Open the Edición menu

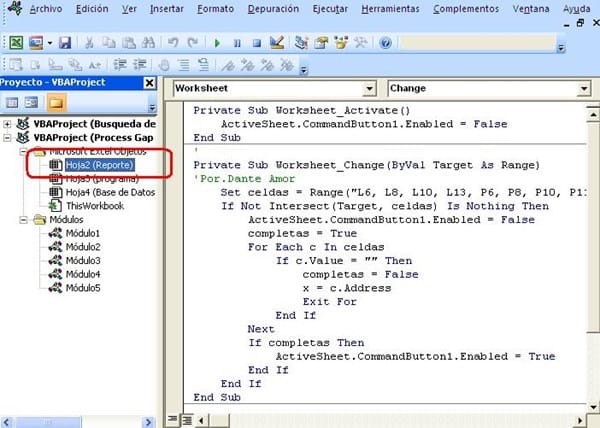point(92,8)
